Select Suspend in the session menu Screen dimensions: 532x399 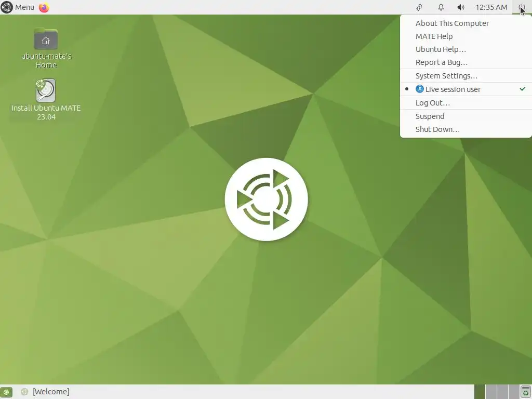[x=466, y=116]
